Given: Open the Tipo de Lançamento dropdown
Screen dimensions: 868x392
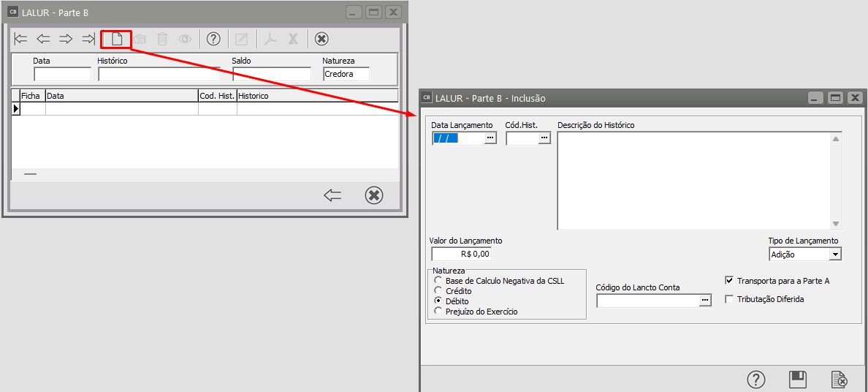Looking at the screenshot, I should pos(835,255).
